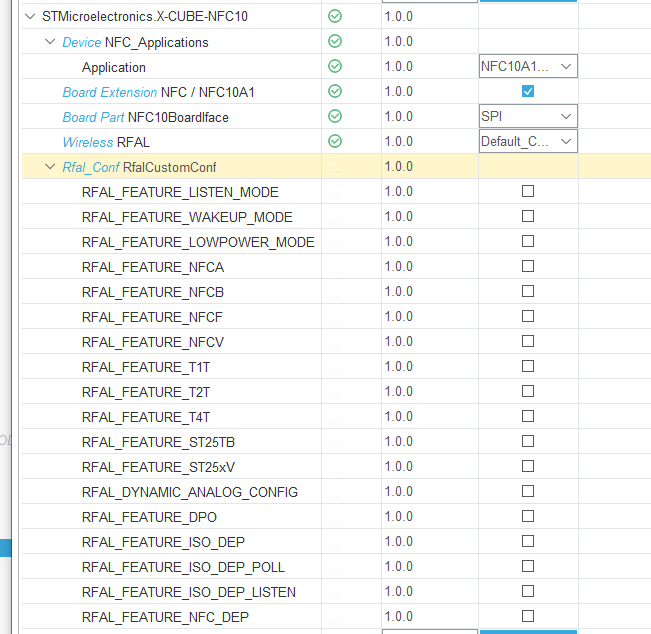Check the RFAL_FEATURE_T2T box
651x634 pixels.
pyautogui.click(x=528, y=391)
